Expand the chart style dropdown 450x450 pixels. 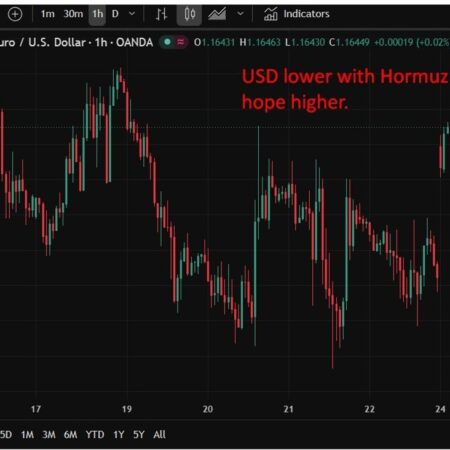pyautogui.click(x=240, y=14)
